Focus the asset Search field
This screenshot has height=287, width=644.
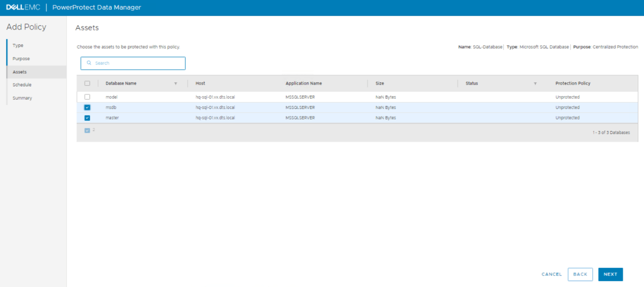pyautogui.click(x=133, y=63)
